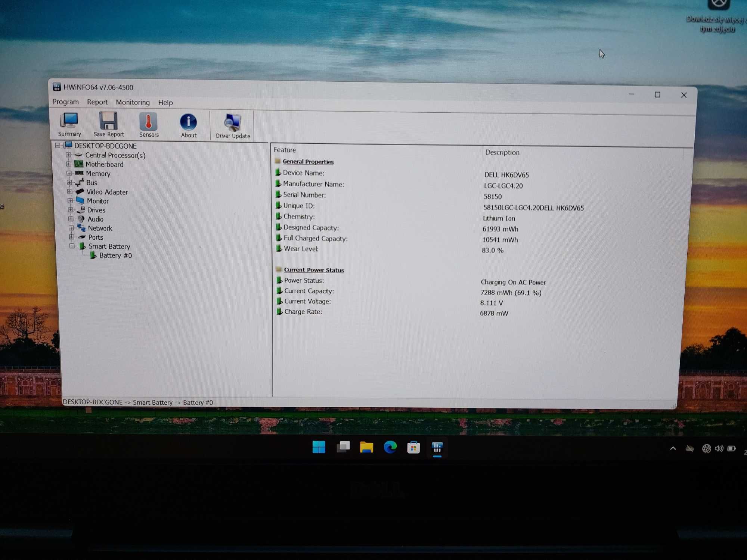
Task: Open the Monitoring menu
Action: click(133, 102)
